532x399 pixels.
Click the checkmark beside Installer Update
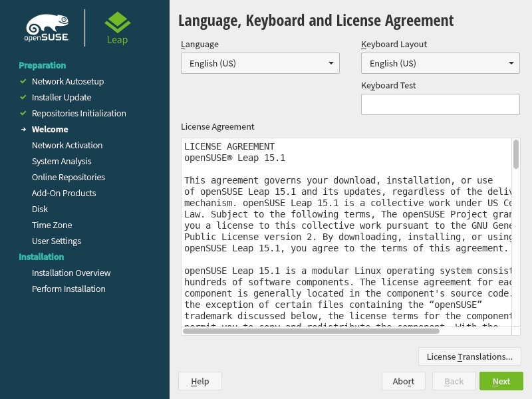23,97
